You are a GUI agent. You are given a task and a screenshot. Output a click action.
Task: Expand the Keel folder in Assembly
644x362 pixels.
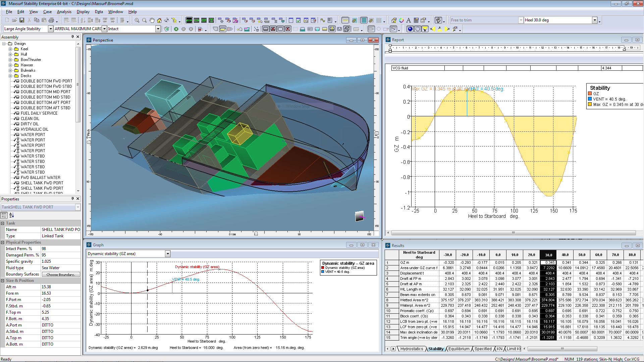(10, 49)
